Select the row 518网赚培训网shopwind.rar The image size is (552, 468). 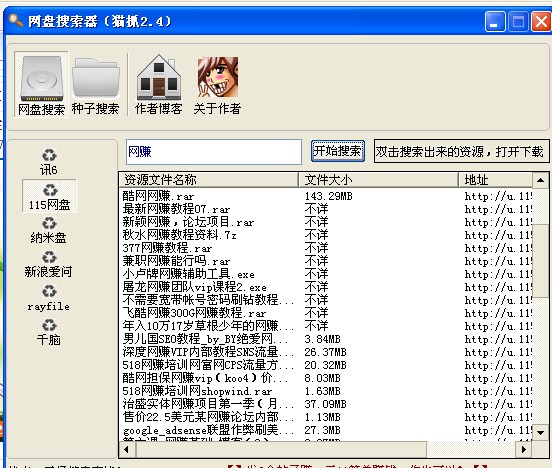click(x=326, y=391)
